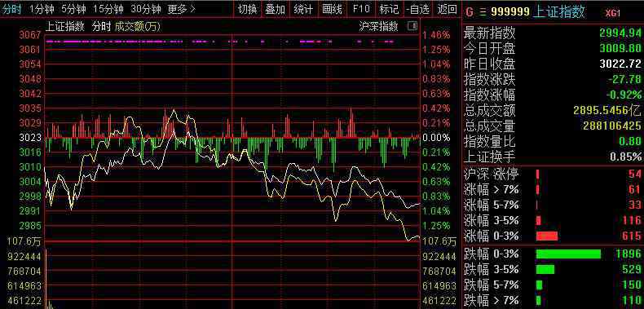
Task: Click the 返回 back button
Action: click(x=447, y=9)
